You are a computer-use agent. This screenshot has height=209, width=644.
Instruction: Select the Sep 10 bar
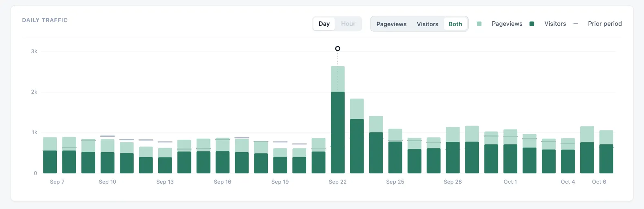point(108,156)
